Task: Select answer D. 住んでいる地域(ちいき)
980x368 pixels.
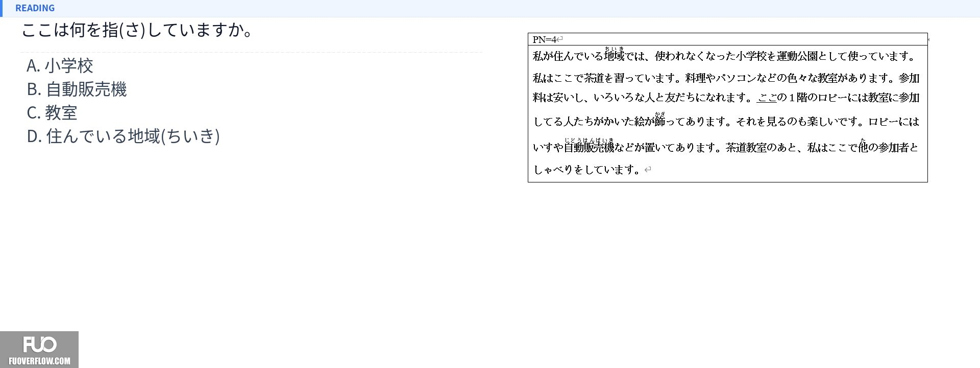Action: click(123, 136)
